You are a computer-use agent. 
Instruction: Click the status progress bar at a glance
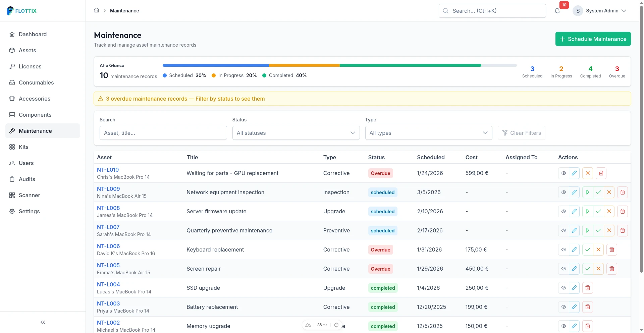coord(339,65)
